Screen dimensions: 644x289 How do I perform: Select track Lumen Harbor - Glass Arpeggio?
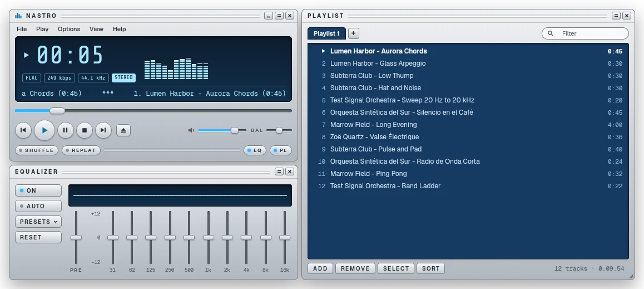(468, 63)
